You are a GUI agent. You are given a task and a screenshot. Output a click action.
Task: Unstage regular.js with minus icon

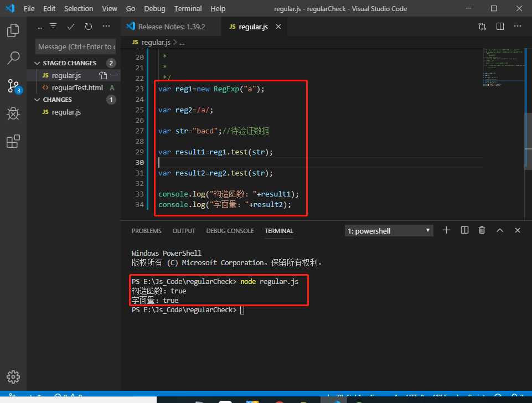[x=114, y=75]
